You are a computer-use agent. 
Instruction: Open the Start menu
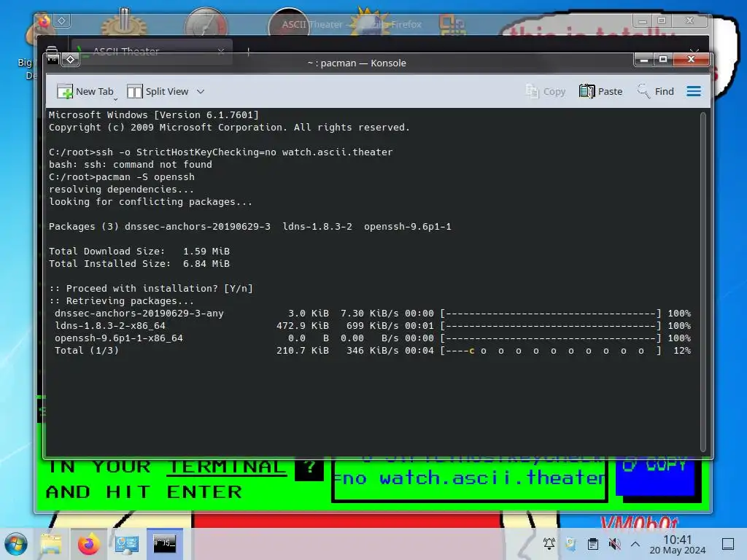click(x=16, y=544)
